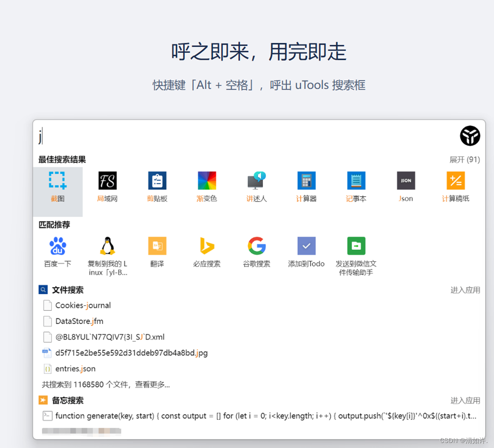Open the @BL8YUL`N77QIV7 xml file
The height and width of the screenshot is (448, 494).
[x=259, y=337]
